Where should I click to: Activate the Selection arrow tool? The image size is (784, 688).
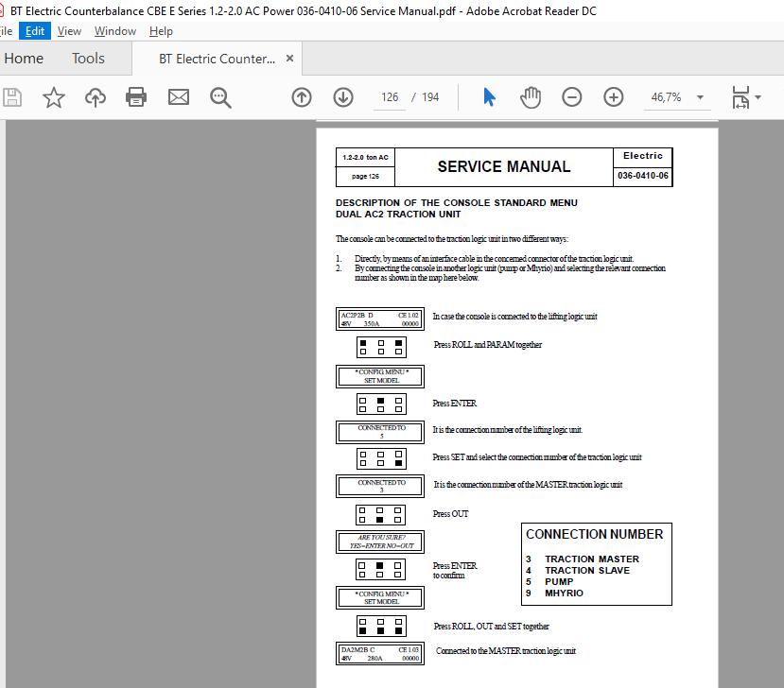489,97
